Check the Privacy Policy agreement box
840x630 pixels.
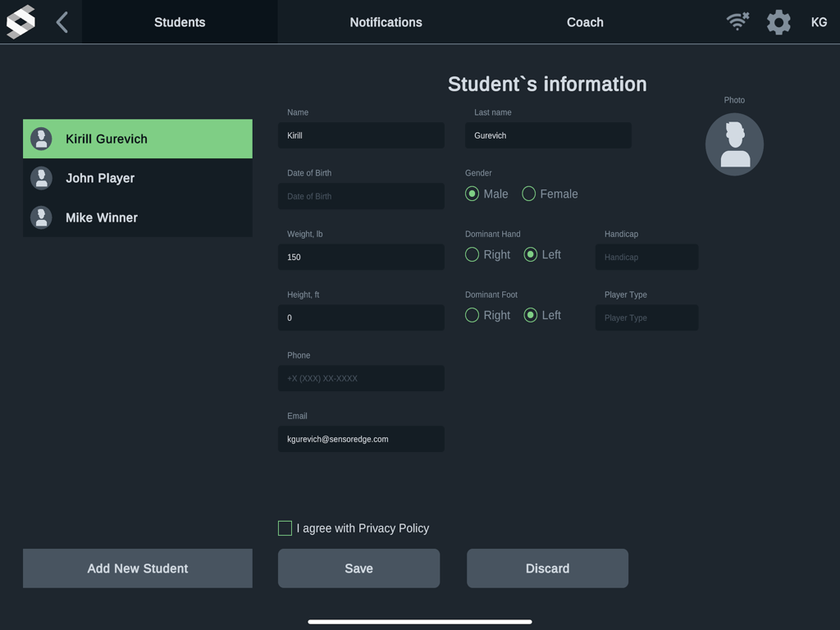coord(285,528)
